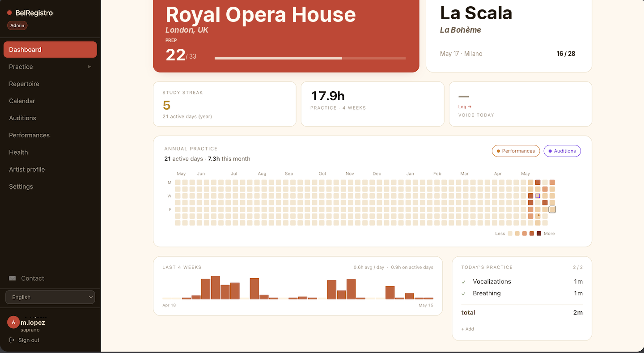Select today's outlined heatmap cell

click(x=552, y=209)
